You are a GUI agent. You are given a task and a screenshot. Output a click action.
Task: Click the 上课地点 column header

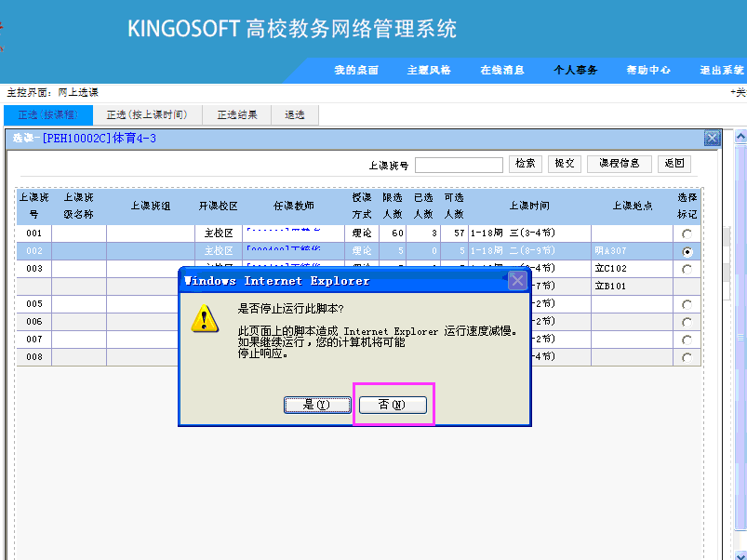coord(633,206)
